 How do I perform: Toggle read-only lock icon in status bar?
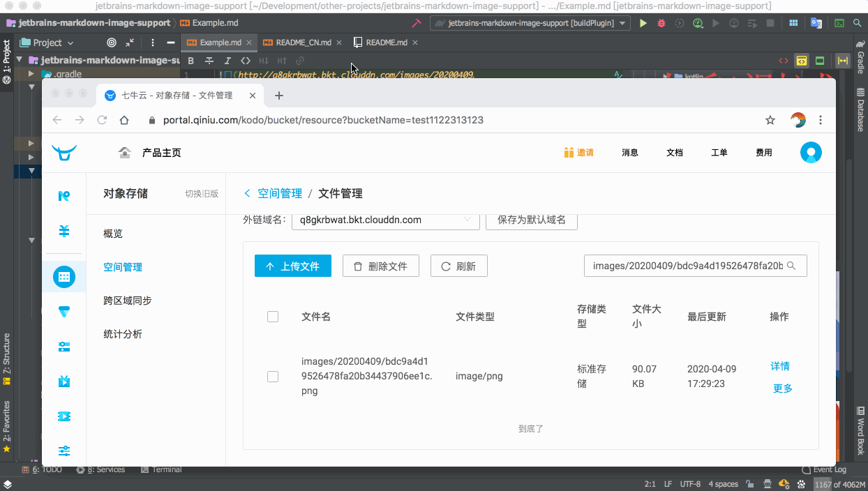pyautogui.click(x=749, y=484)
